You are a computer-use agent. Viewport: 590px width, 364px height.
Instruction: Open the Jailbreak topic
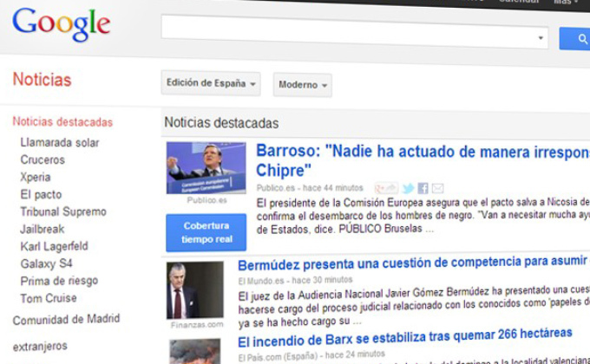coord(43,229)
